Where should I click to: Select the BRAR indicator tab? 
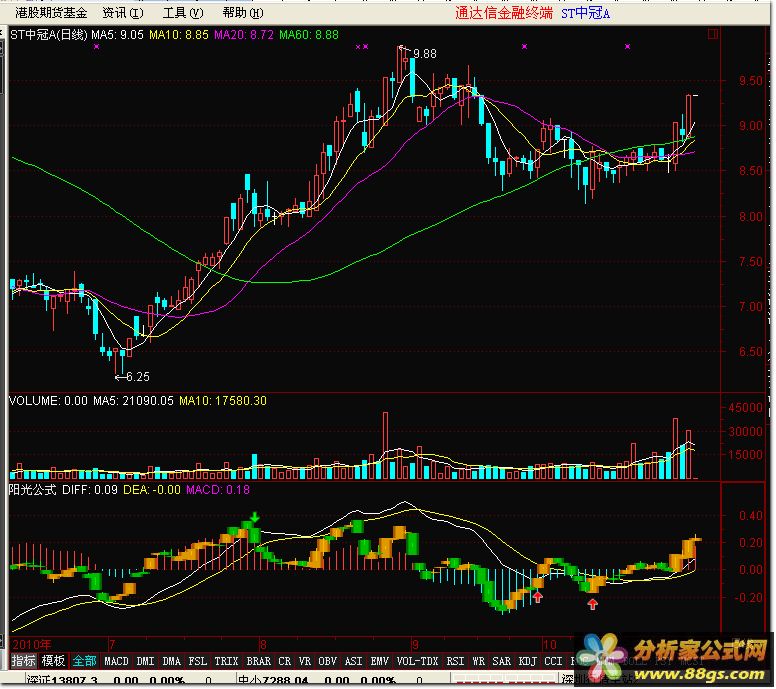point(259,661)
